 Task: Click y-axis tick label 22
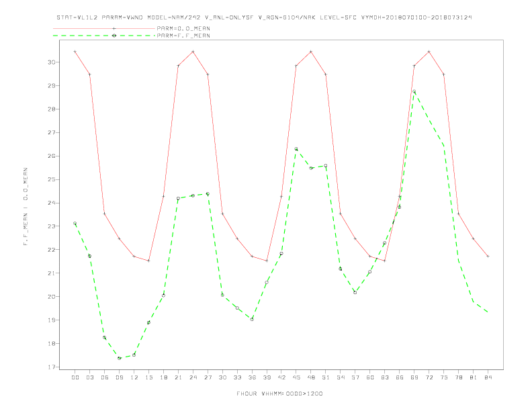tap(52, 250)
